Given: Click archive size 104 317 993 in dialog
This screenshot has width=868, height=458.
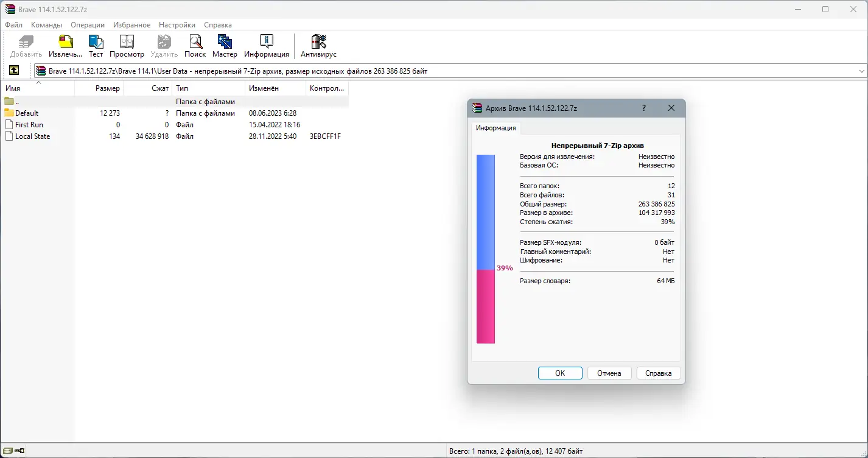Looking at the screenshot, I should [x=656, y=213].
